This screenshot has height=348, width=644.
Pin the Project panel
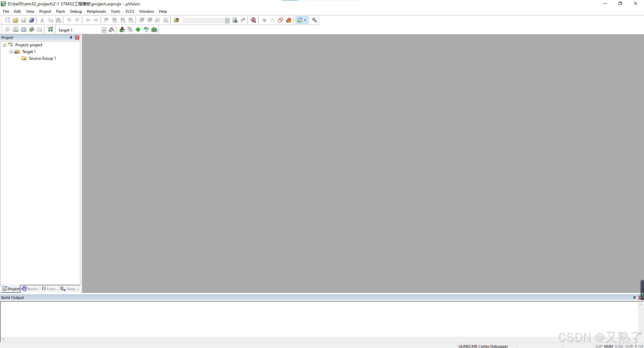click(x=71, y=38)
